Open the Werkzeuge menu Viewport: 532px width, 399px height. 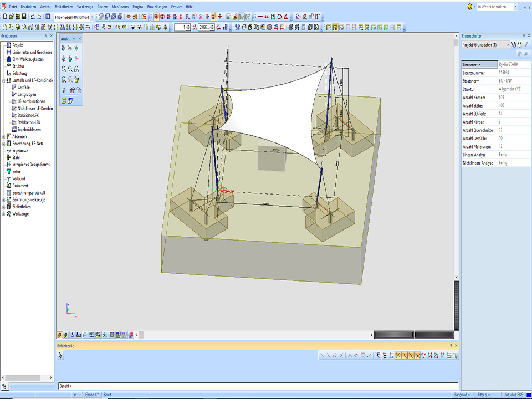coord(85,6)
